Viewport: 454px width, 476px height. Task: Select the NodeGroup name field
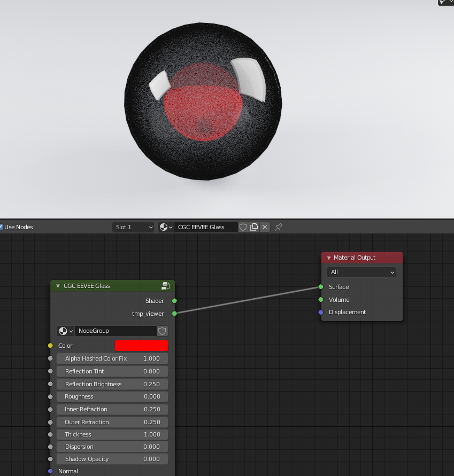[x=112, y=331]
